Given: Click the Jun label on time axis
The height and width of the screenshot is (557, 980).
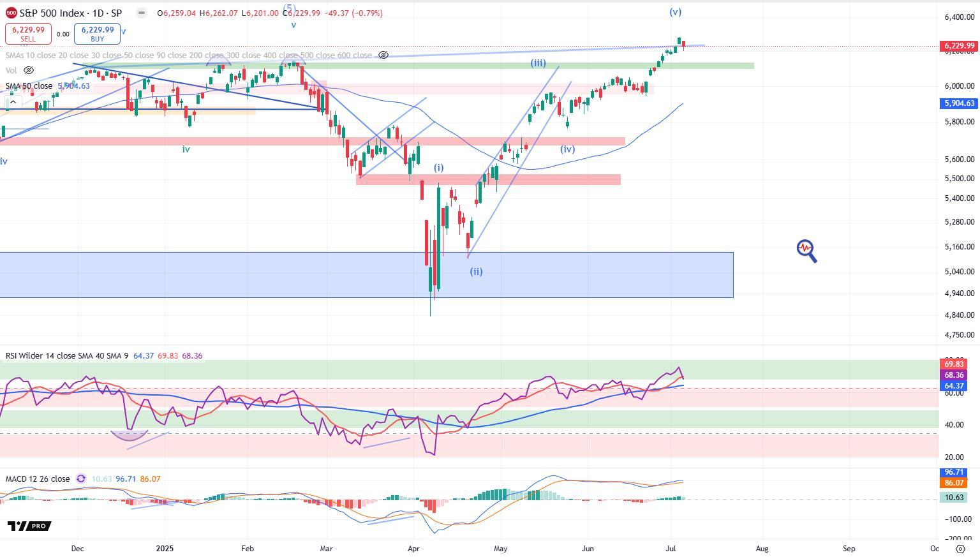Looking at the screenshot, I should click(588, 549).
